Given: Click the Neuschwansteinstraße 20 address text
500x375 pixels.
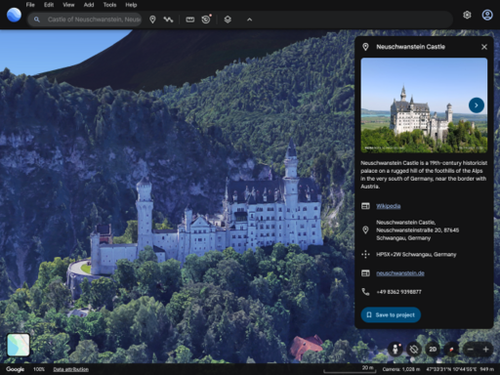Looking at the screenshot, I should point(417,230).
